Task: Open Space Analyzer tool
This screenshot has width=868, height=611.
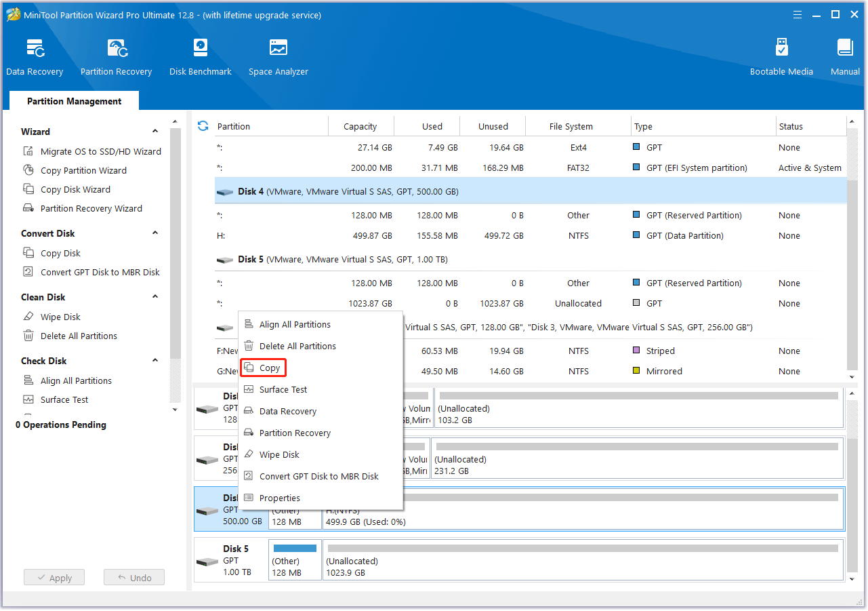Action: pos(278,57)
